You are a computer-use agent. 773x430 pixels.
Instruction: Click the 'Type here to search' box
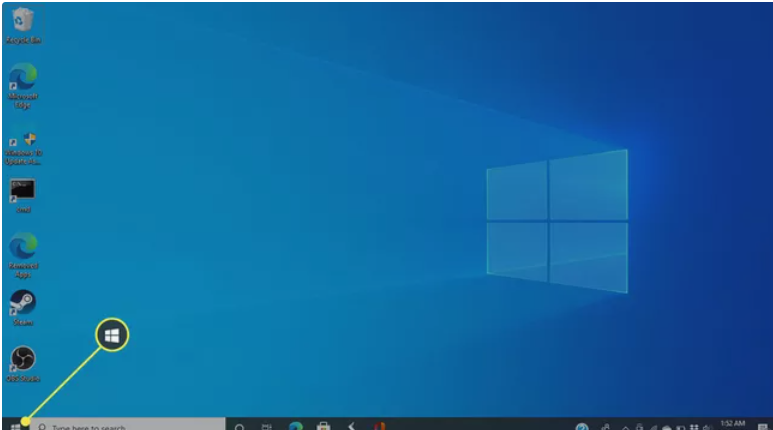point(128,425)
